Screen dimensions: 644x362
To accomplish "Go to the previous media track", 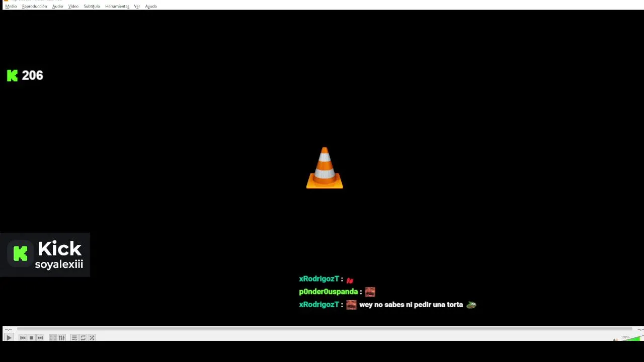I will click(23, 338).
